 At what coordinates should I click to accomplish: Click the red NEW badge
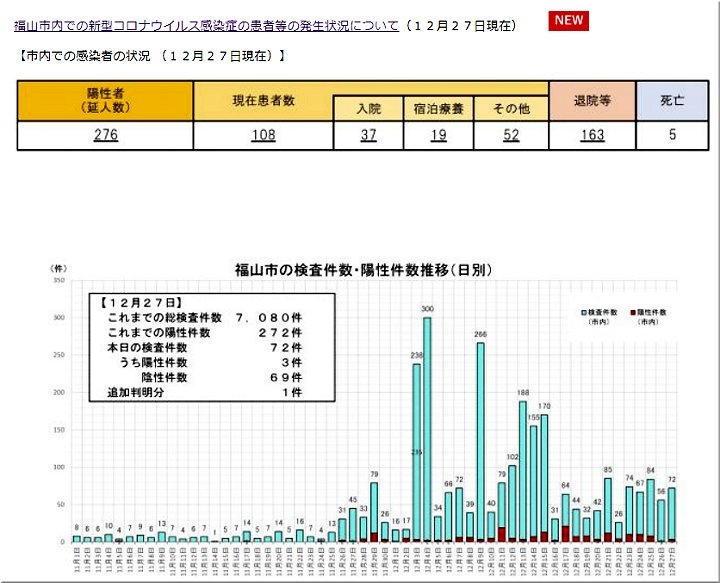point(568,21)
